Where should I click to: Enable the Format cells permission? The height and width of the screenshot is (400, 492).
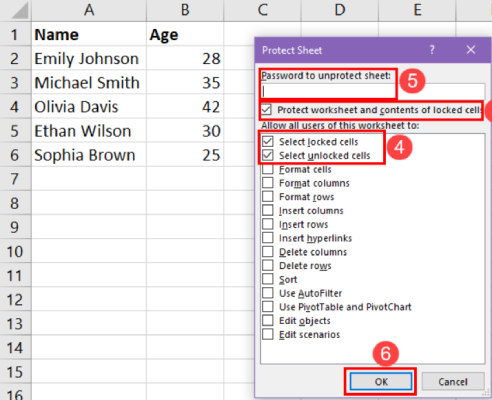pos(268,169)
